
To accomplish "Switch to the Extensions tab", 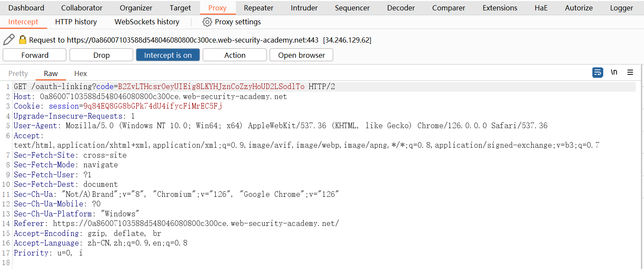I will pos(500,8).
